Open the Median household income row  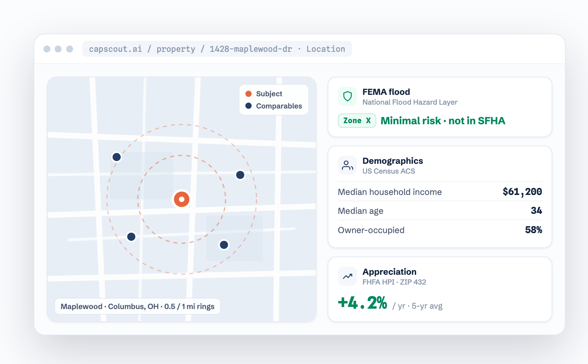point(440,192)
